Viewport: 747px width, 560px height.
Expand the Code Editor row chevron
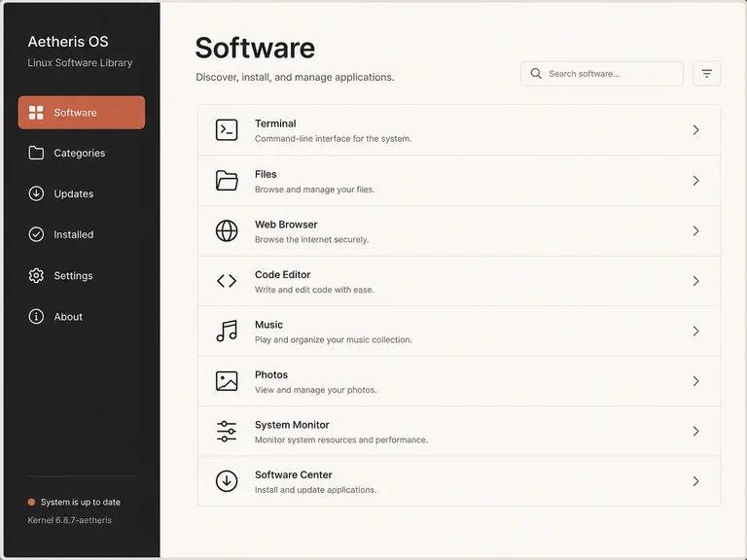pyautogui.click(x=696, y=281)
